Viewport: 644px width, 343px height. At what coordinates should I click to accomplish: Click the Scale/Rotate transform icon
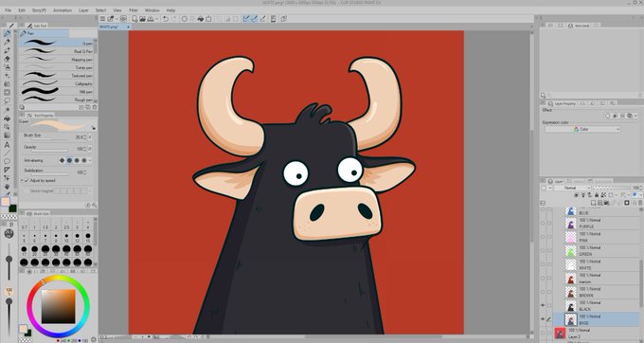pos(208,19)
